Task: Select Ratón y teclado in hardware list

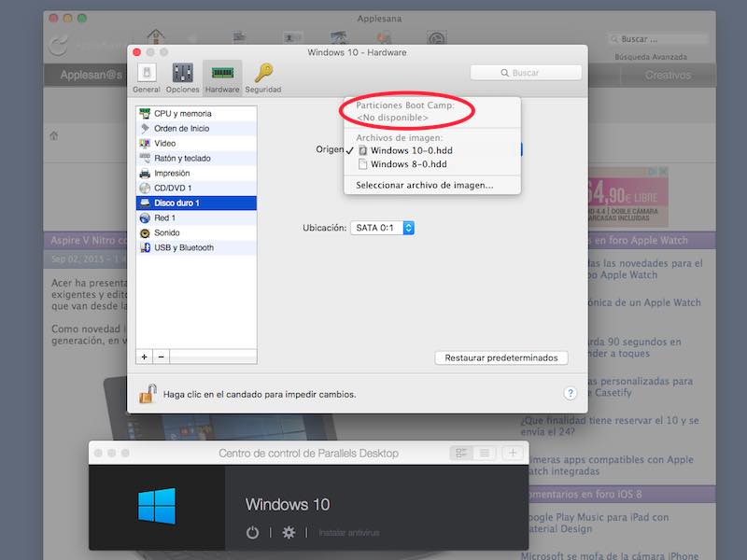Action: [x=196, y=158]
